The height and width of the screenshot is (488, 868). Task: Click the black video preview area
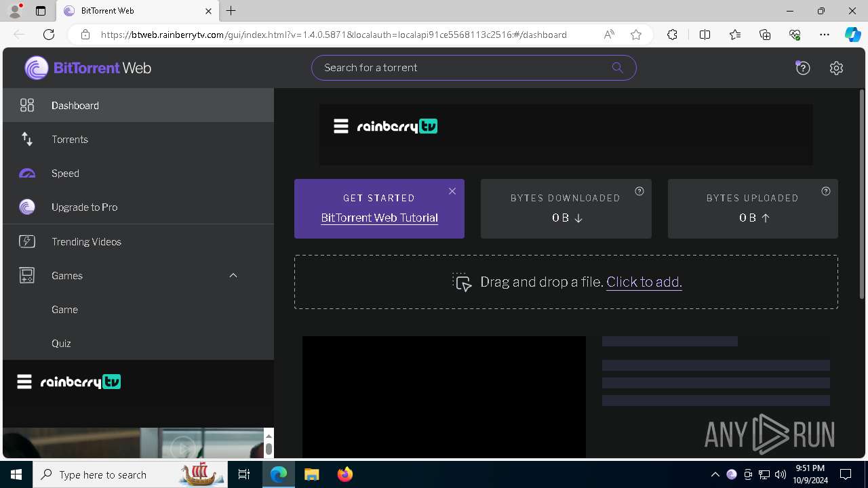click(x=444, y=397)
